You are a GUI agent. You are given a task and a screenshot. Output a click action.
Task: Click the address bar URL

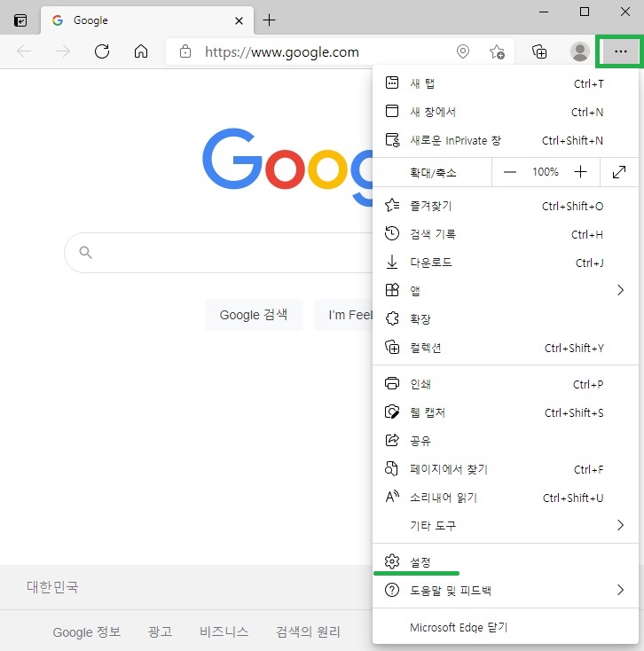[282, 52]
